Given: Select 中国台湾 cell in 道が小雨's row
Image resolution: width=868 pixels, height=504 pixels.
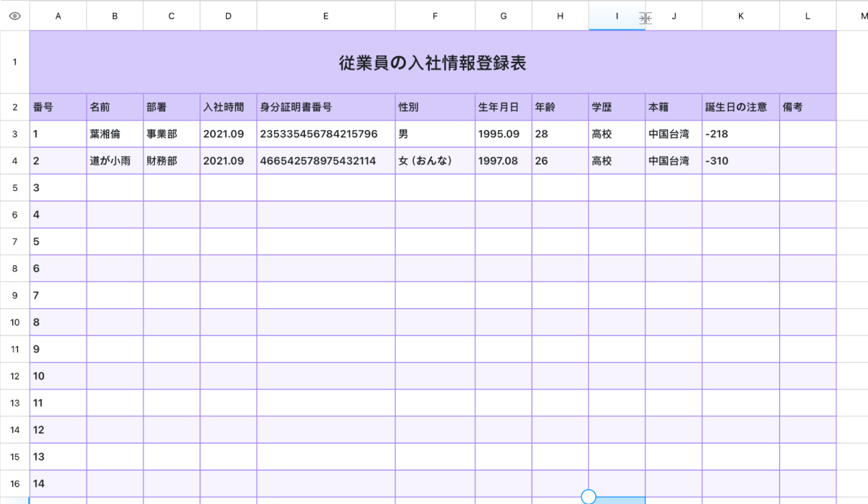Looking at the screenshot, I should click(674, 161).
